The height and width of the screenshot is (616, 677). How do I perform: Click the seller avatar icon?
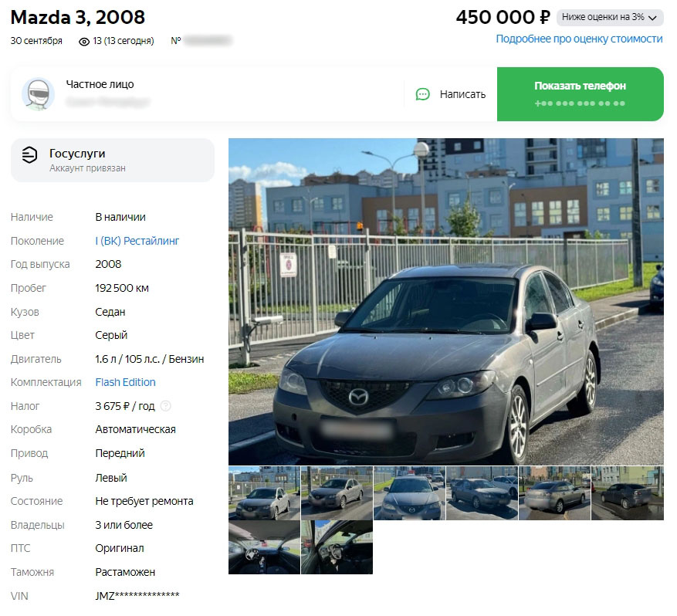coord(38,94)
